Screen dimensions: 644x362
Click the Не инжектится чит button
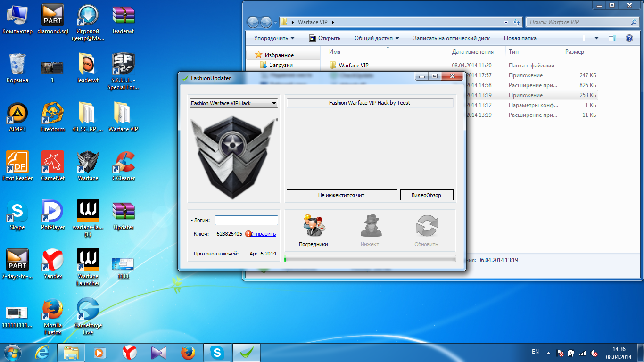342,195
